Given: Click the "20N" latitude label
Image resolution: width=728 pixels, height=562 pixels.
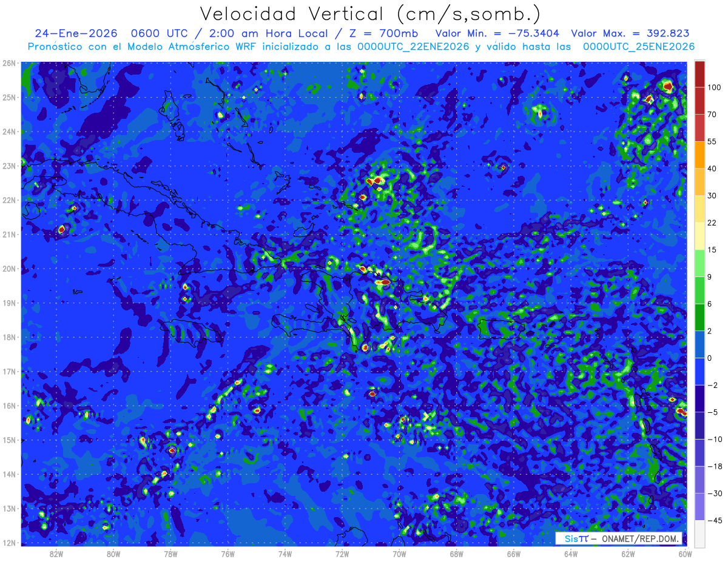Looking at the screenshot, I should point(9,269).
